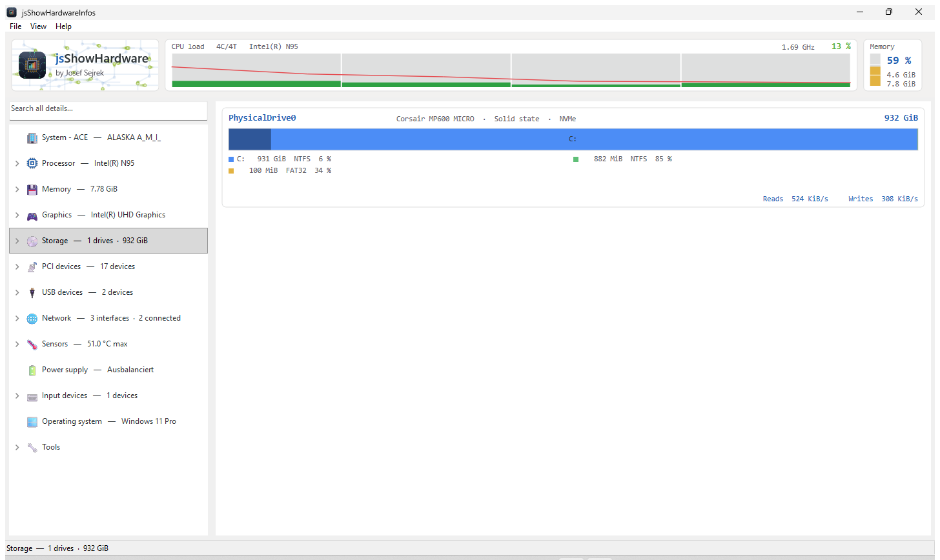The height and width of the screenshot is (560, 940).
Task: Click the 932 GiB drive capacity
Action: point(901,118)
